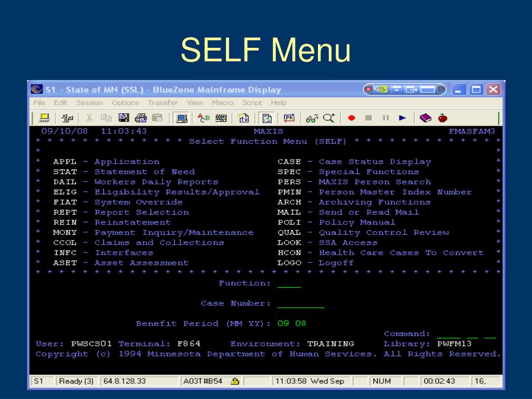Click the NVIDIA eye icon in title bar

click(381, 89)
